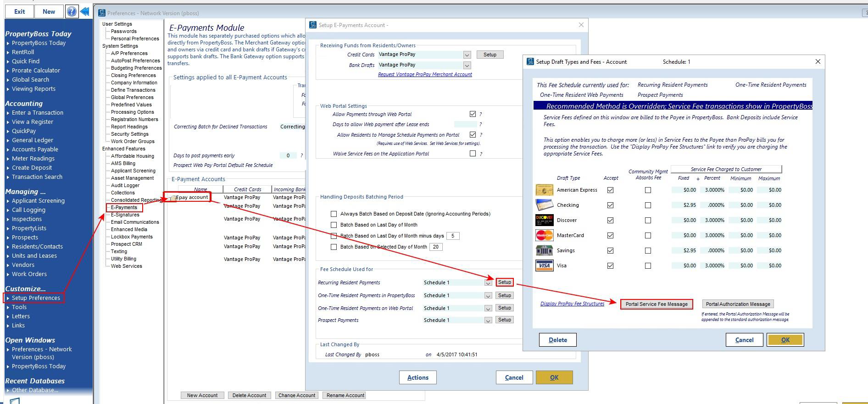Open Display ProPay Fee Structures link
Viewport: 868px width, 404px height.
(x=572, y=304)
